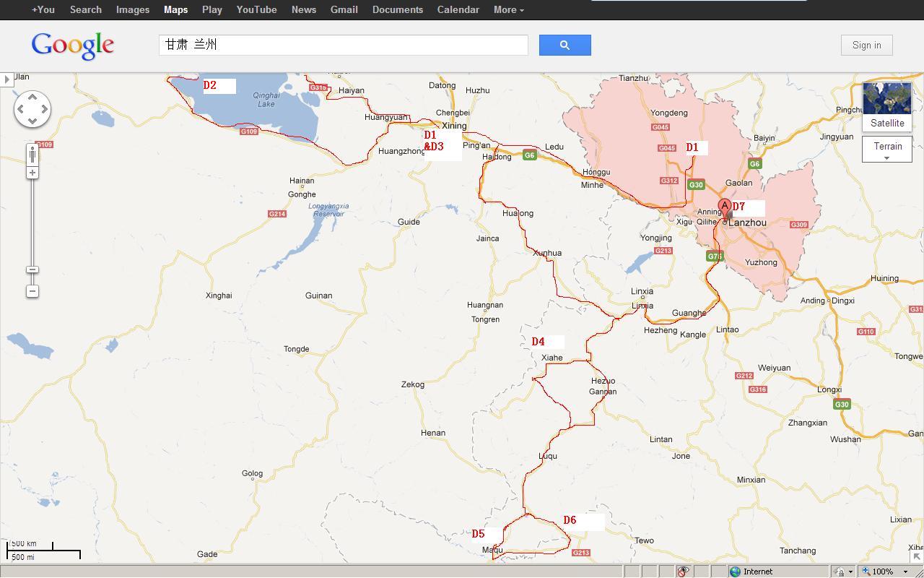
Task: Pan the map right with the arrow
Action: coord(44,109)
